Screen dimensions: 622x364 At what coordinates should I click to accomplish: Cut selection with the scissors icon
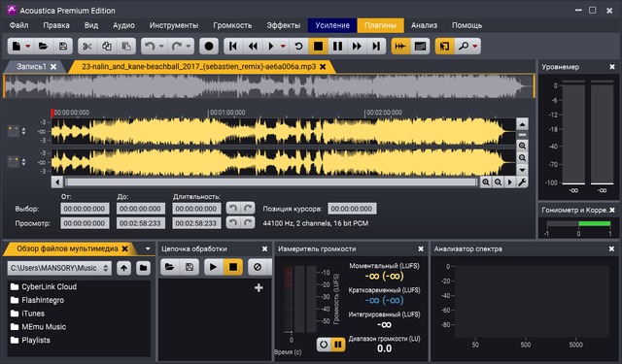pyautogui.click(x=86, y=47)
